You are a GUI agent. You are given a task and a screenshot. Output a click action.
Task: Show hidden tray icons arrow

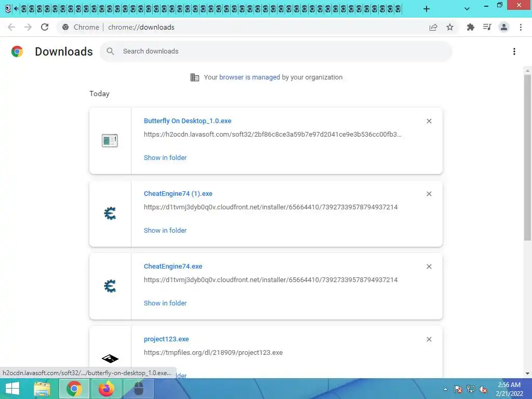pos(445,389)
